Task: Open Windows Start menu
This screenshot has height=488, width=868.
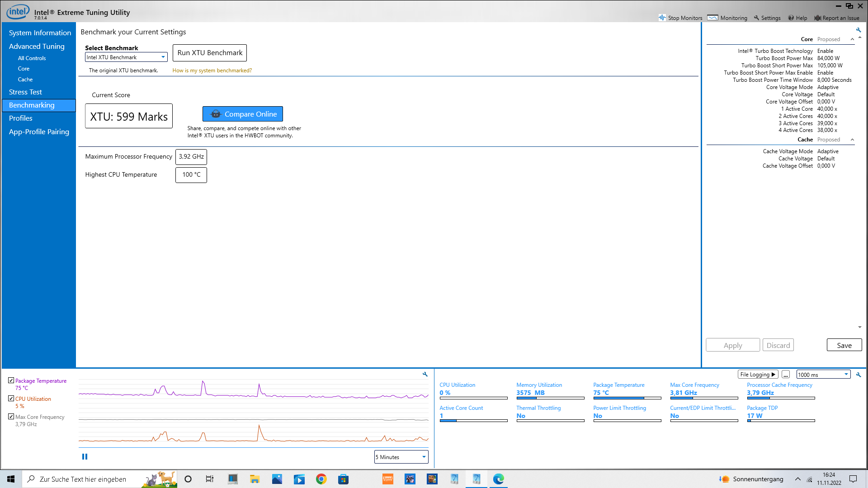Action: click(x=11, y=479)
